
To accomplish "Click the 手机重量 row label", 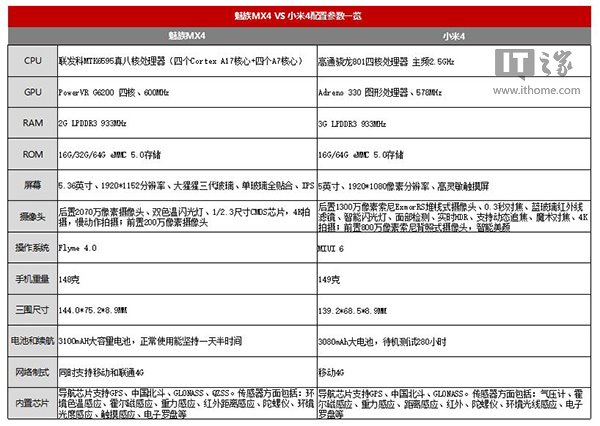I will tap(33, 276).
